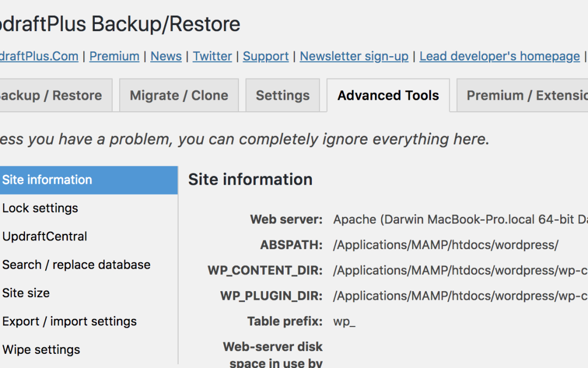Open the Support link
Image resolution: width=588 pixels, height=368 pixels.
266,56
